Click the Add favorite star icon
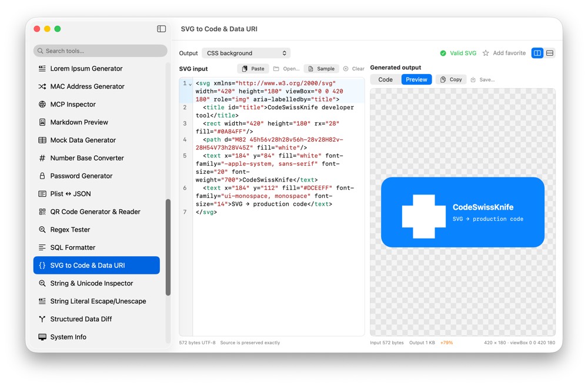Screen dimensions: 588x386 click(x=486, y=53)
